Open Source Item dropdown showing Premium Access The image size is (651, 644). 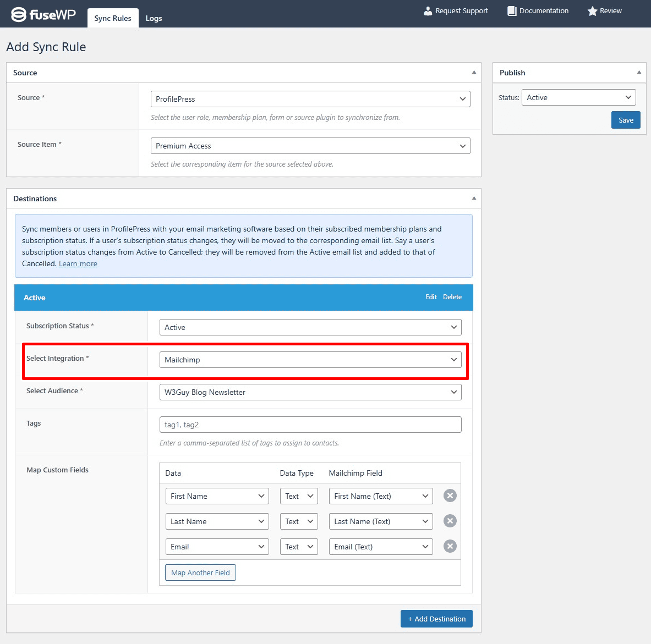tap(310, 146)
